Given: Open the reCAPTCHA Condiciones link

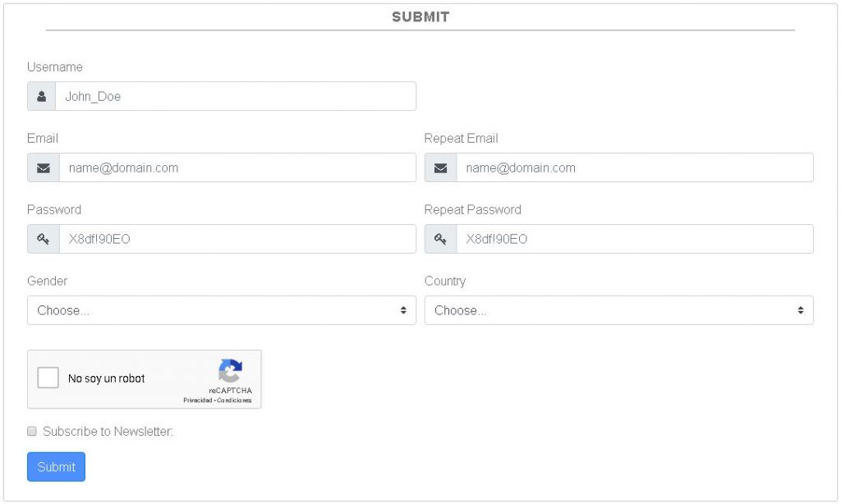Looking at the screenshot, I should click(x=234, y=401).
